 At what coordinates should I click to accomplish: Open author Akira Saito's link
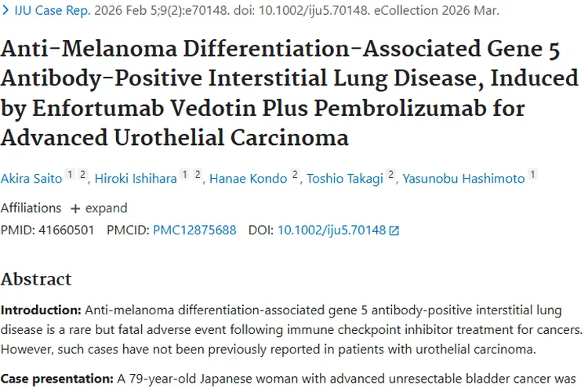click(x=30, y=179)
